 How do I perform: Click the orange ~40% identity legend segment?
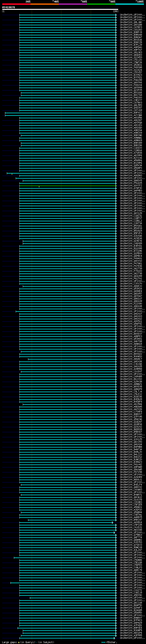pos(45,4)
